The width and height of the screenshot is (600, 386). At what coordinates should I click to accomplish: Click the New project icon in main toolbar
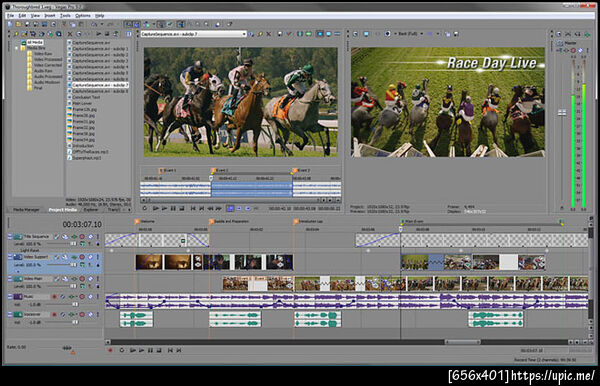click(x=10, y=24)
